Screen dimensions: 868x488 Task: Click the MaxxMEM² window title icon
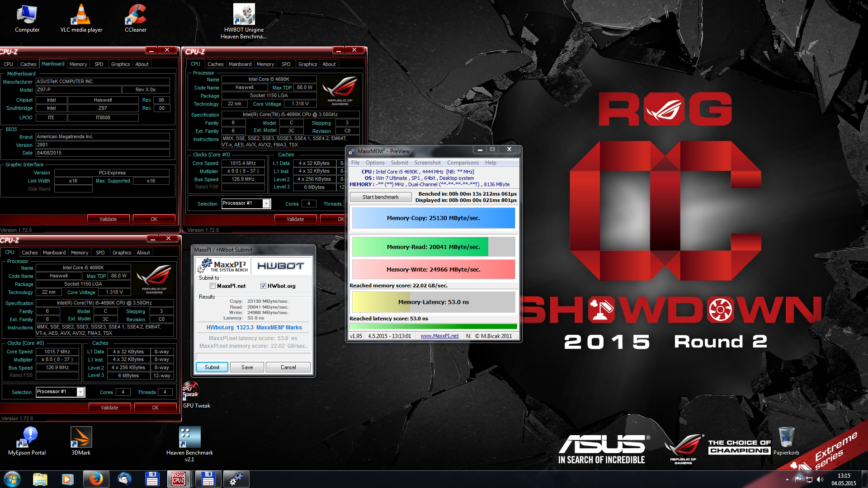click(352, 151)
